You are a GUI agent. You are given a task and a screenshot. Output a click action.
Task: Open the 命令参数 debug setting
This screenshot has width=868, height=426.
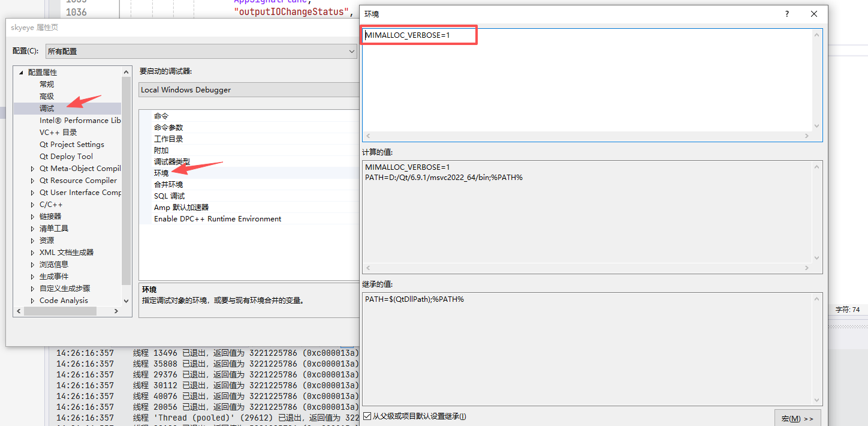click(167, 127)
